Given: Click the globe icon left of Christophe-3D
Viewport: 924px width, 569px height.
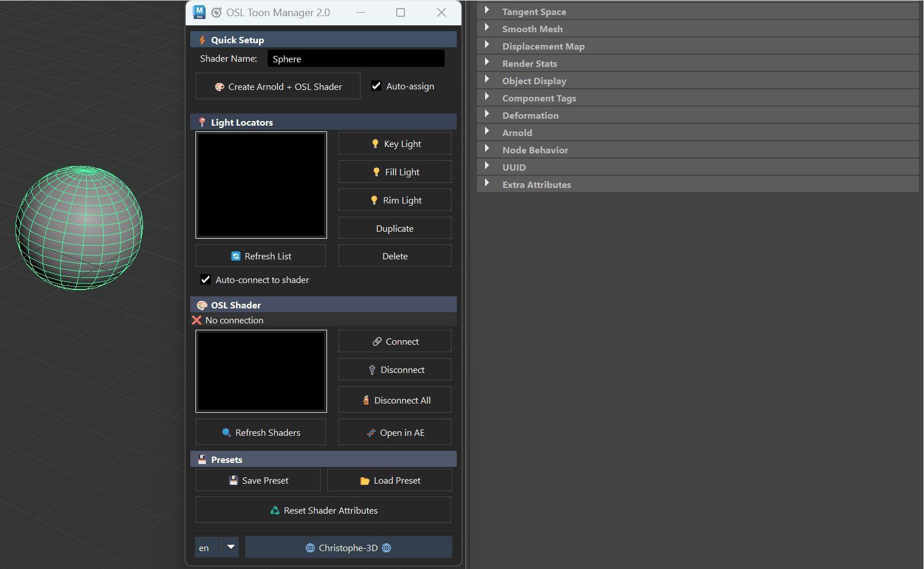Looking at the screenshot, I should click(x=310, y=548).
